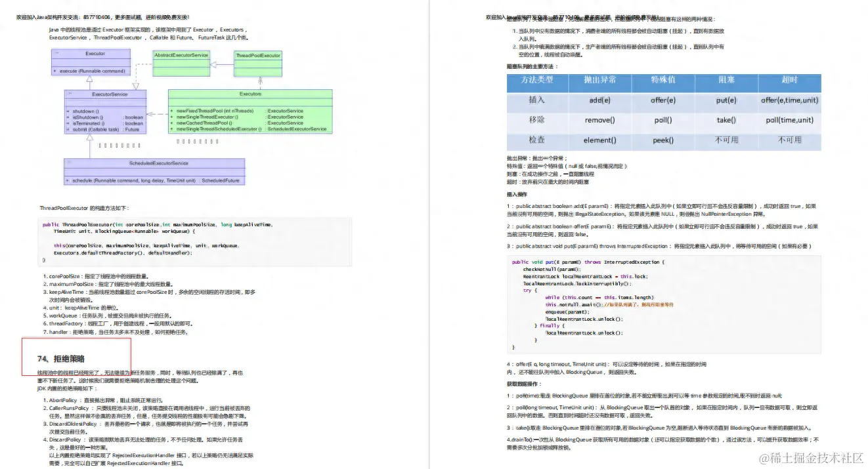The image size is (868, 469).
Task: Click list item '1. corePoolSize'
Action: 97,276
